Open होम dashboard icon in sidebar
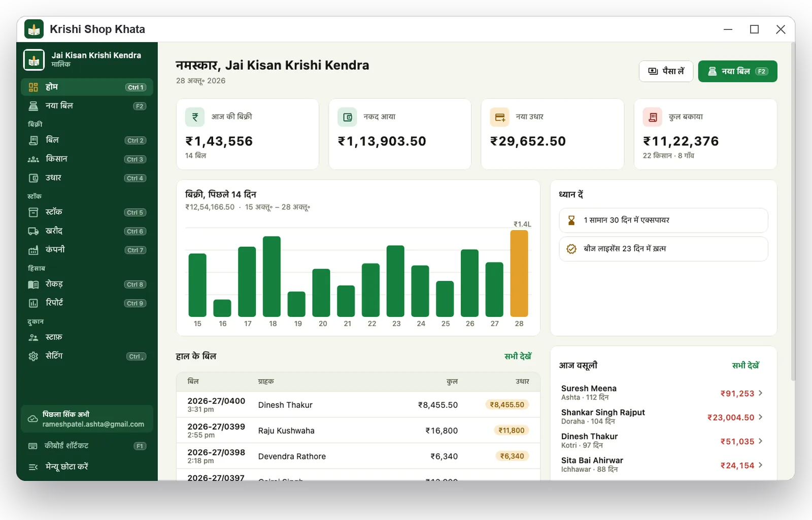This screenshot has height=520, width=812. (x=33, y=87)
